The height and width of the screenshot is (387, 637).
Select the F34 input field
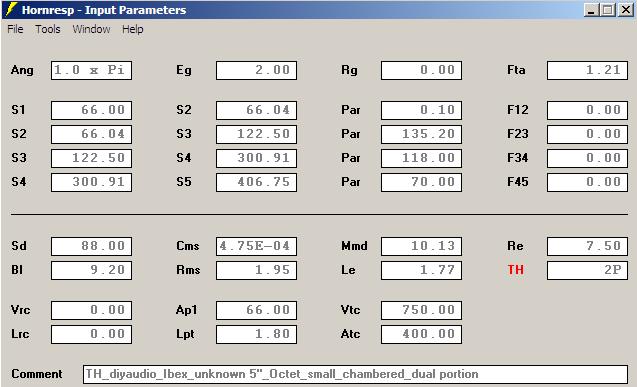(x=587, y=158)
